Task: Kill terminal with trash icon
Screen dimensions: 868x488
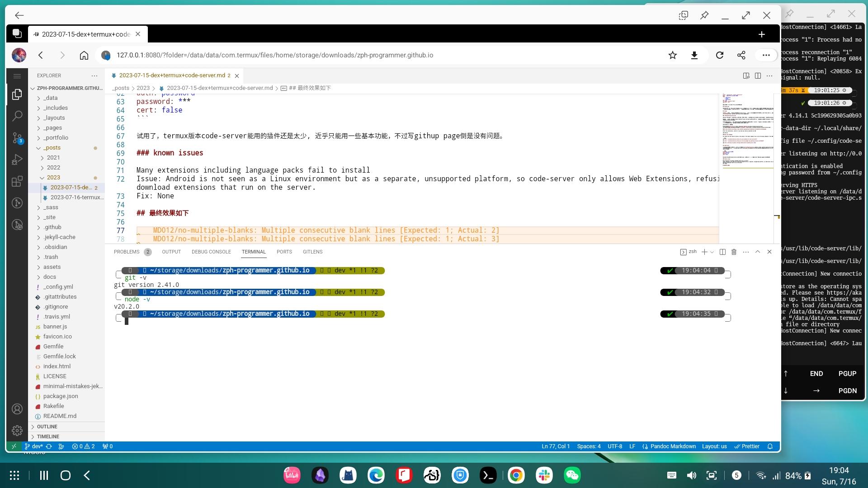Action: click(x=734, y=252)
